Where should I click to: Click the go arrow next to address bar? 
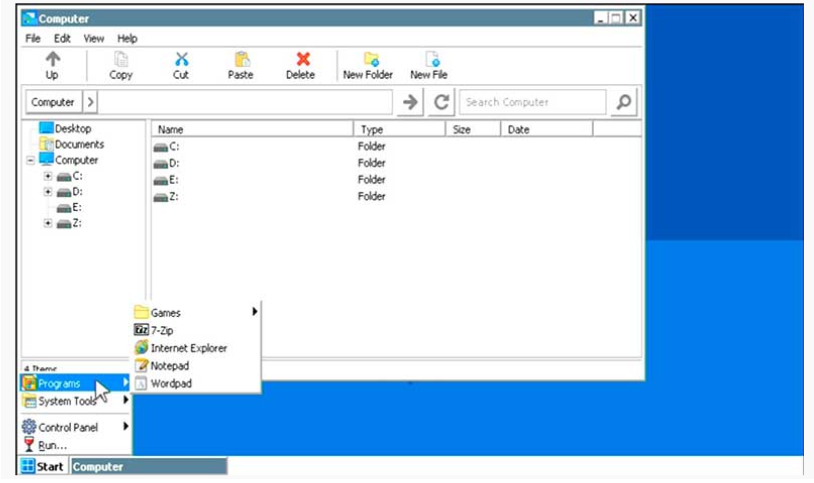(x=410, y=102)
